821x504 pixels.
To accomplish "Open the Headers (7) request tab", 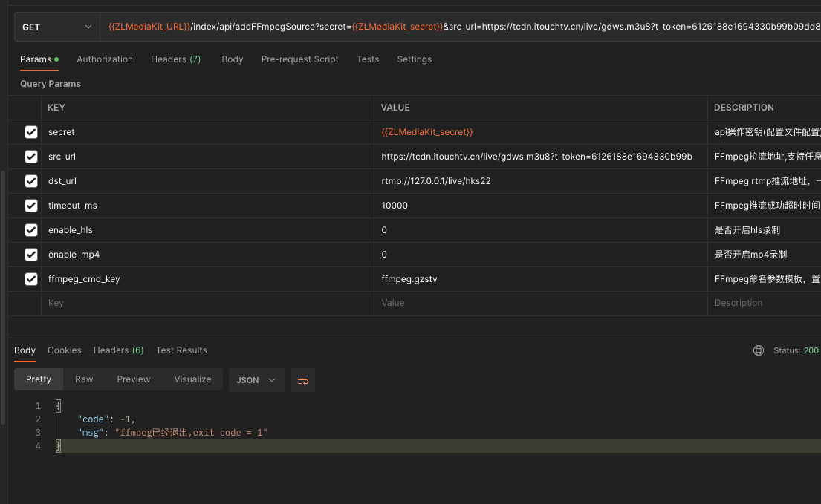I will (175, 59).
